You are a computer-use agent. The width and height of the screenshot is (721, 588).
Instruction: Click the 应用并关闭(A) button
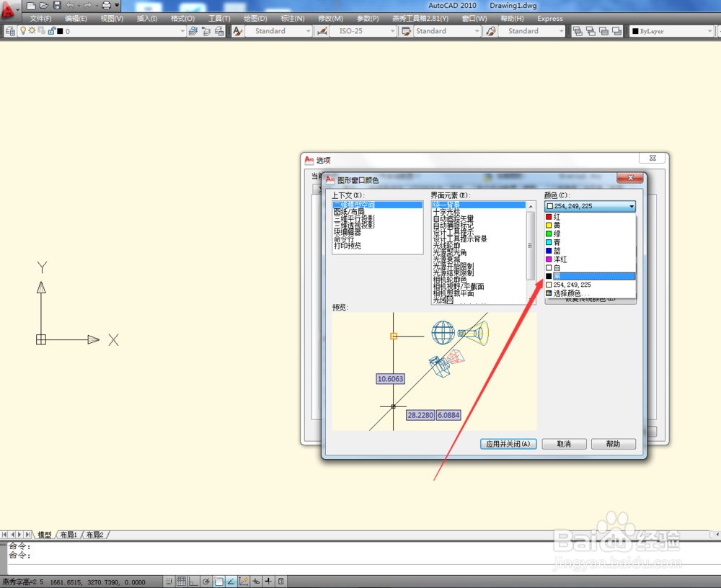coord(508,444)
